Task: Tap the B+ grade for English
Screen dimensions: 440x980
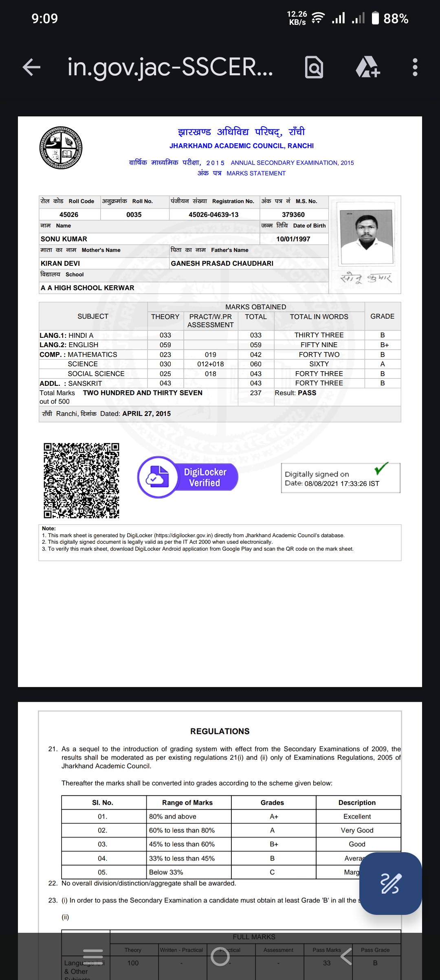Action: (385, 345)
